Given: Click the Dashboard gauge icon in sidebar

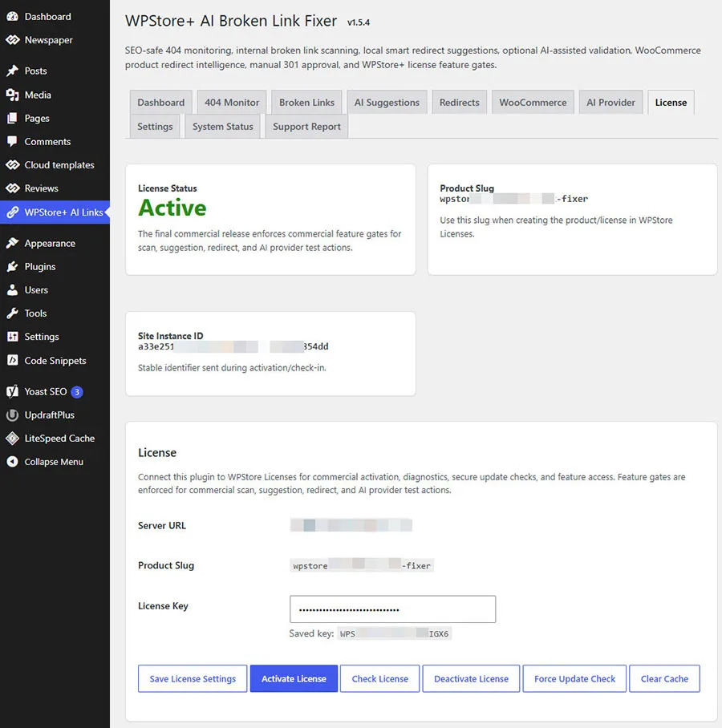Looking at the screenshot, I should pyautogui.click(x=12, y=17).
